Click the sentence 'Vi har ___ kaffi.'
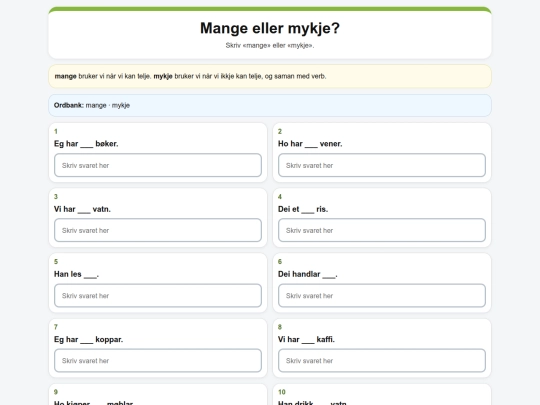The height and width of the screenshot is (405, 540). pyautogui.click(x=306, y=339)
